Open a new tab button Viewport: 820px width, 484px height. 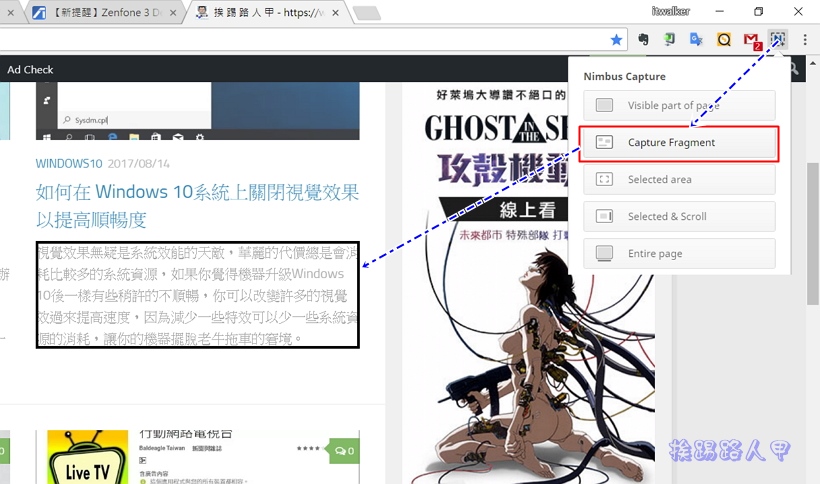pos(367,13)
